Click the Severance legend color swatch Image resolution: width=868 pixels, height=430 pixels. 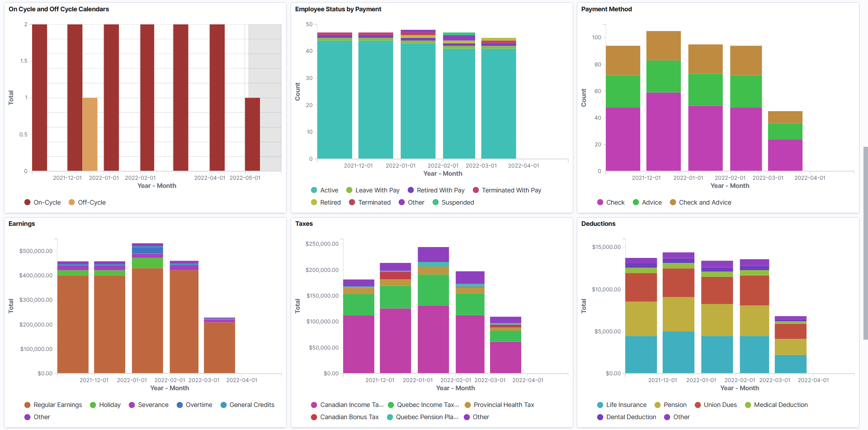tap(131, 405)
